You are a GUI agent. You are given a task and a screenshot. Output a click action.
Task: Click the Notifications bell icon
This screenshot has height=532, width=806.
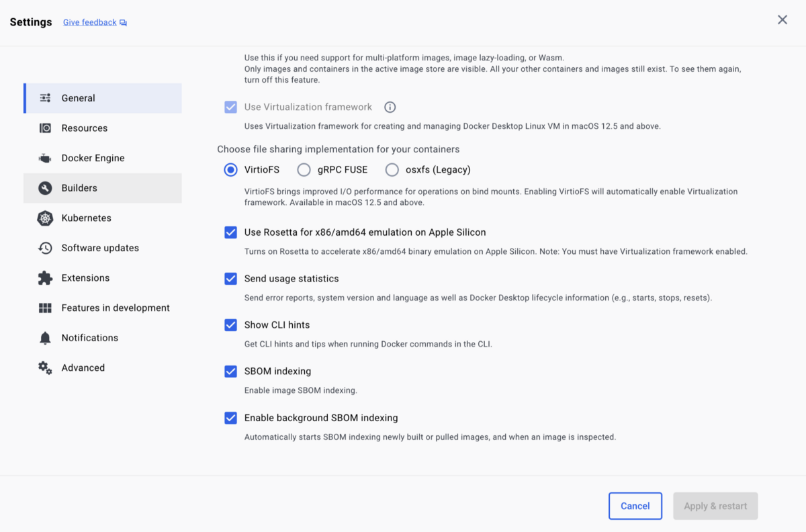[45, 338]
